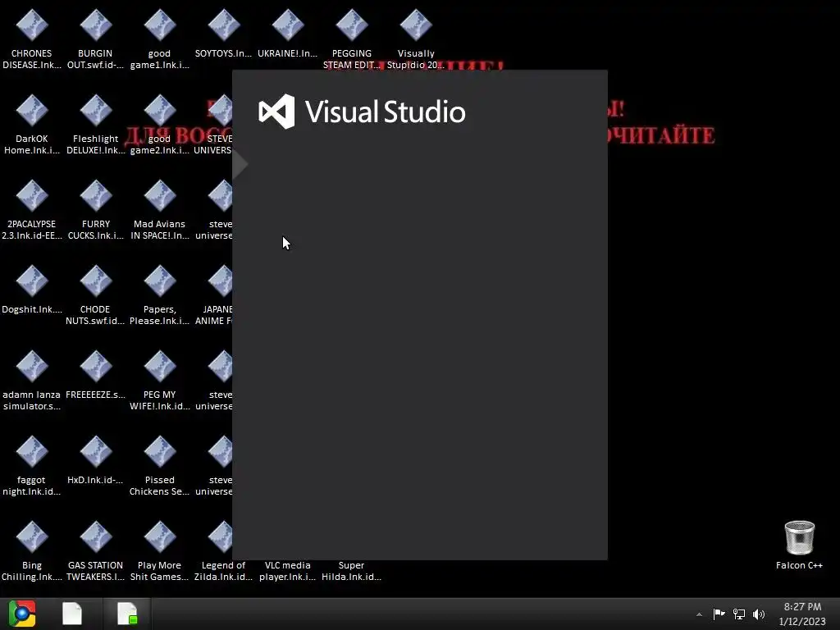Click the taskbar file icon with green badge
The width and height of the screenshot is (840, 630).
tap(127, 614)
